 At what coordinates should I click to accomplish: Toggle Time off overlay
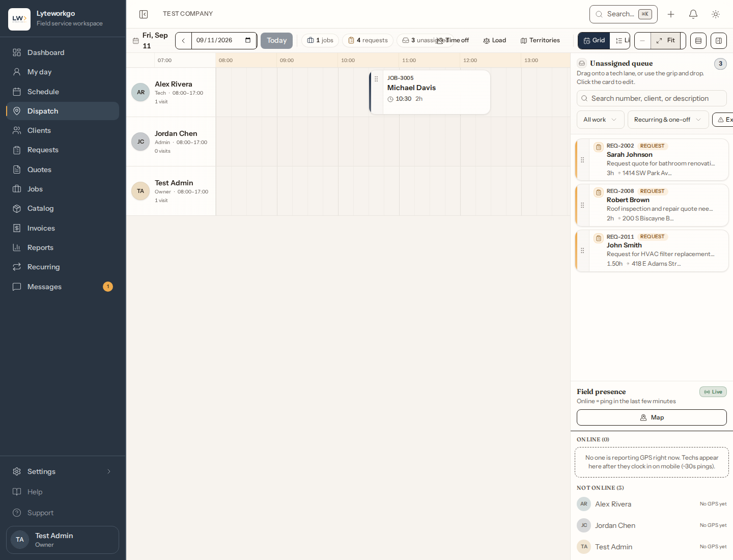coord(453,41)
